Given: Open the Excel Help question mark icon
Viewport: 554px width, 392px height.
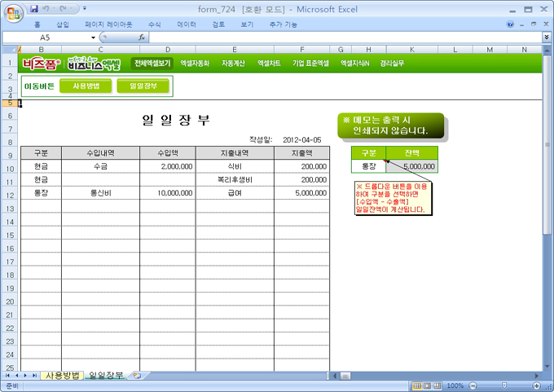Looking at the screenshot, I should 510,24.
